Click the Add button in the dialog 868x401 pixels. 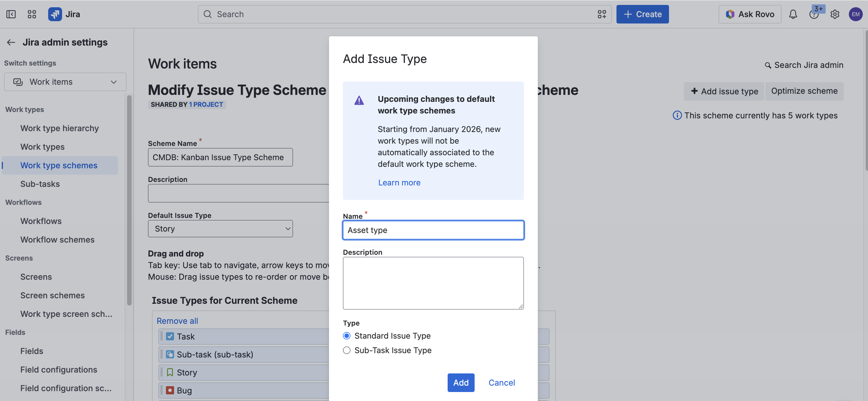(461, 383)
